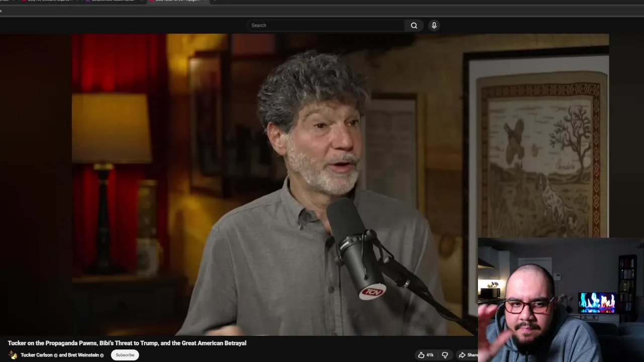Like the video with thumbs-up 41k

click(426, 355)
